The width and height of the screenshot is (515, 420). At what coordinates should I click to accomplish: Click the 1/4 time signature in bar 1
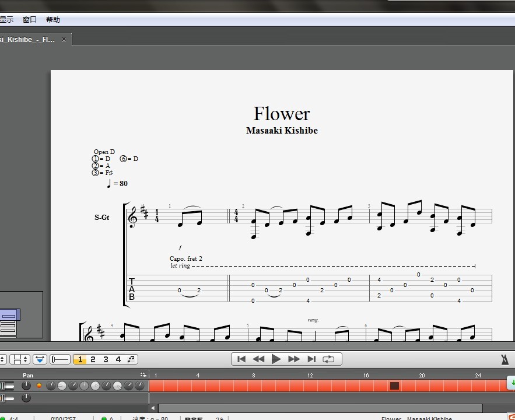[157, 216]
